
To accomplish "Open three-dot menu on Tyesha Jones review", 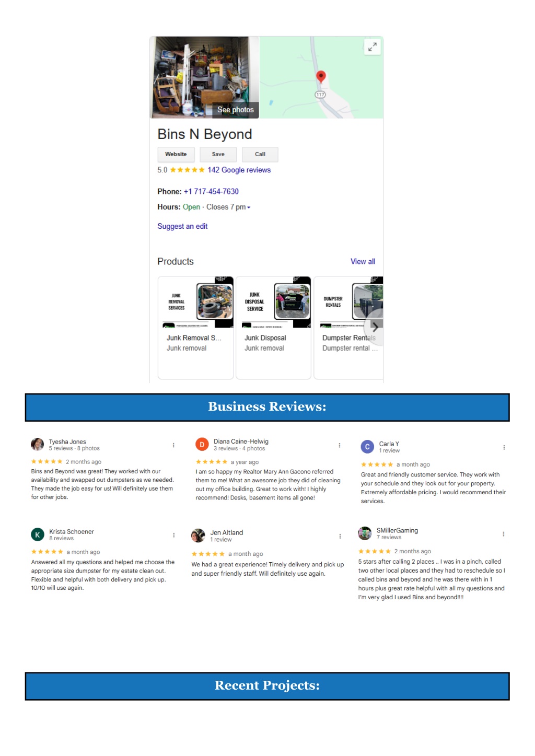I will (173, 445).
